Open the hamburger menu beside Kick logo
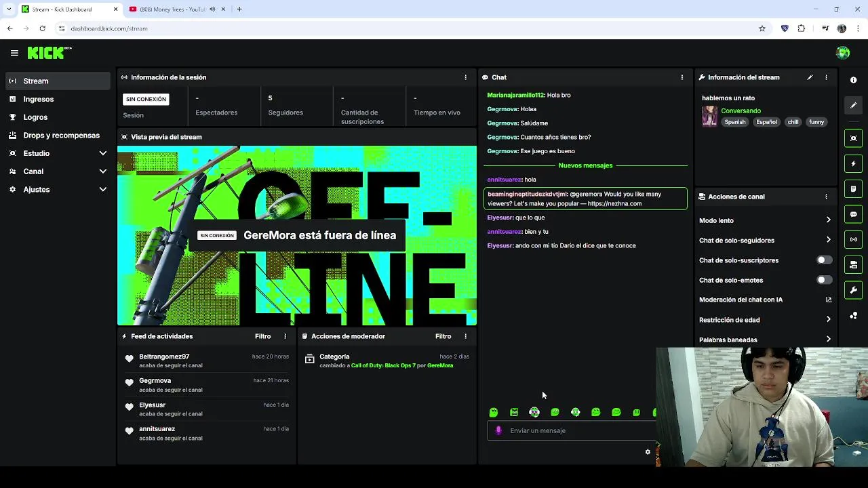The image size is (868, 488). click(x=14, y=53)
